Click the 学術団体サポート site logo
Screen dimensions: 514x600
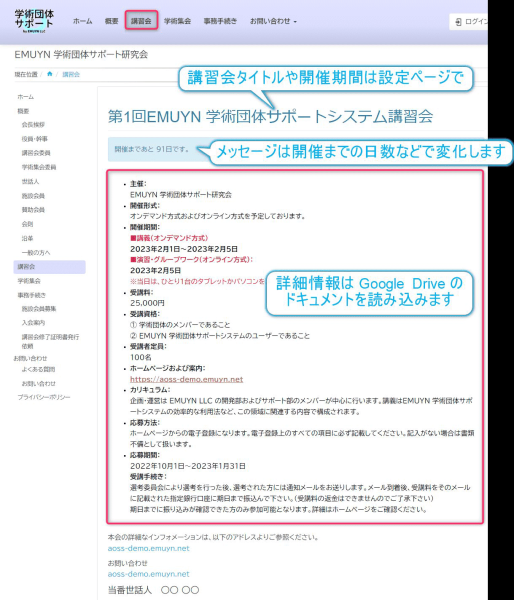(34, 21)
